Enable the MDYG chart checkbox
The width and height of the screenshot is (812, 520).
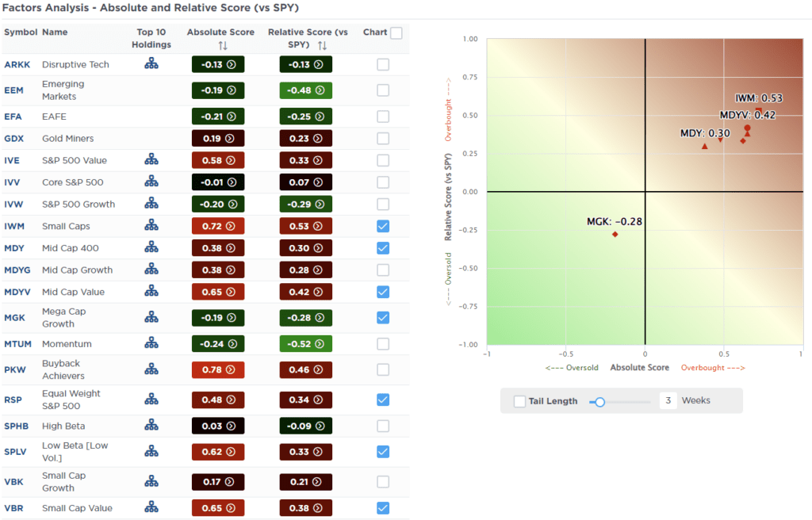pos(383,270)
